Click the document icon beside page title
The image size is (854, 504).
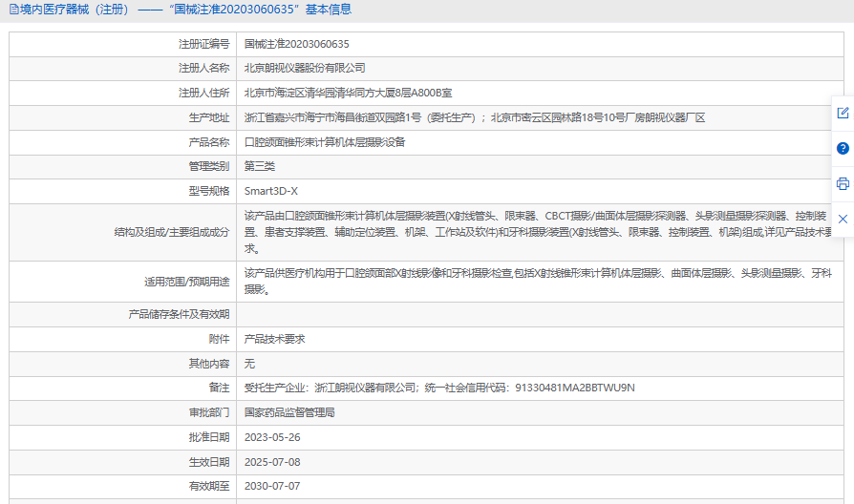[13, 10]
